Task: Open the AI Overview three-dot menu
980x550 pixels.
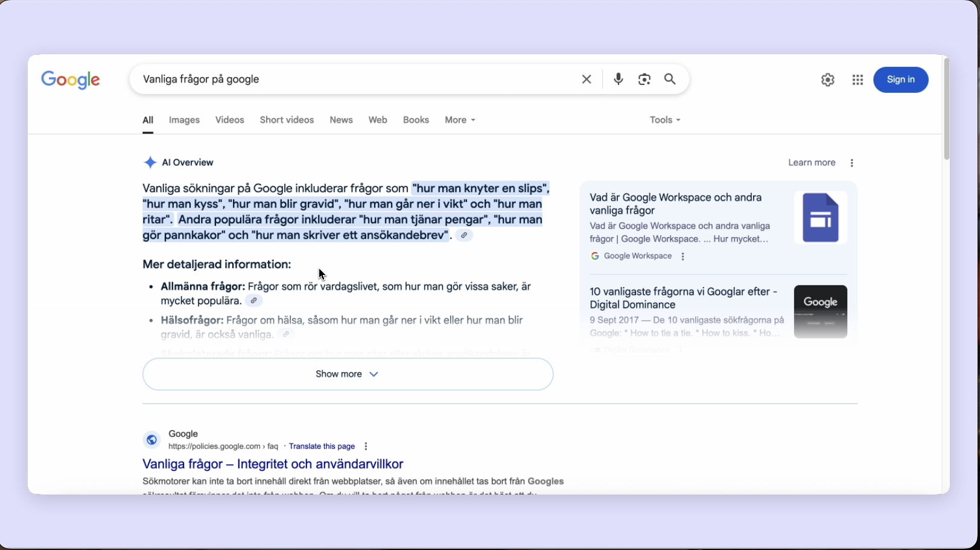Action: (851, 162)
